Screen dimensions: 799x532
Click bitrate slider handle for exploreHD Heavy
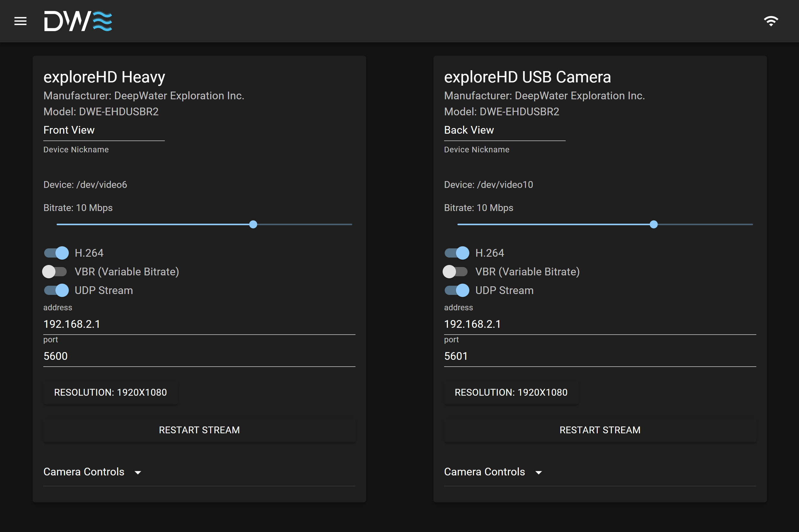coord(253,224)
